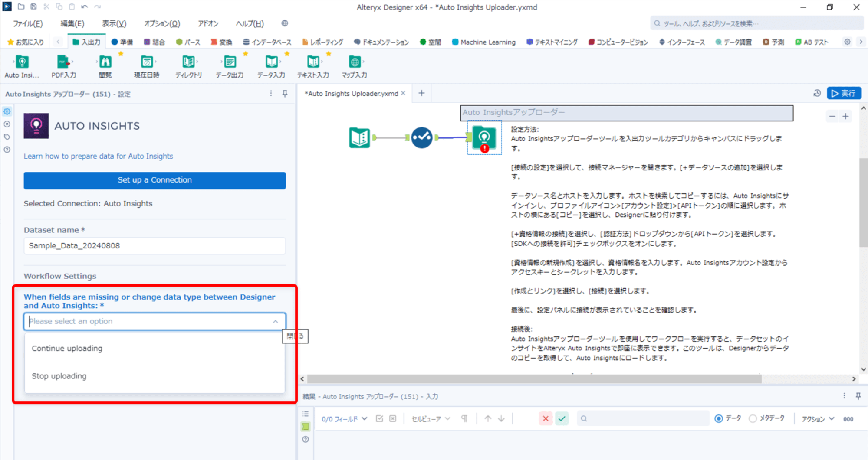868x460 pixels.
Task: Close the Auto Insights Uploader.yxmd tab
Action: 403,93
